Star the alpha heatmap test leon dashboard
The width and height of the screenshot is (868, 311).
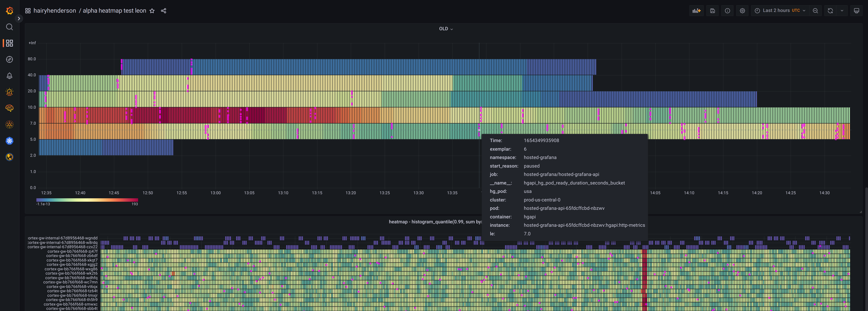pos(152,10)
